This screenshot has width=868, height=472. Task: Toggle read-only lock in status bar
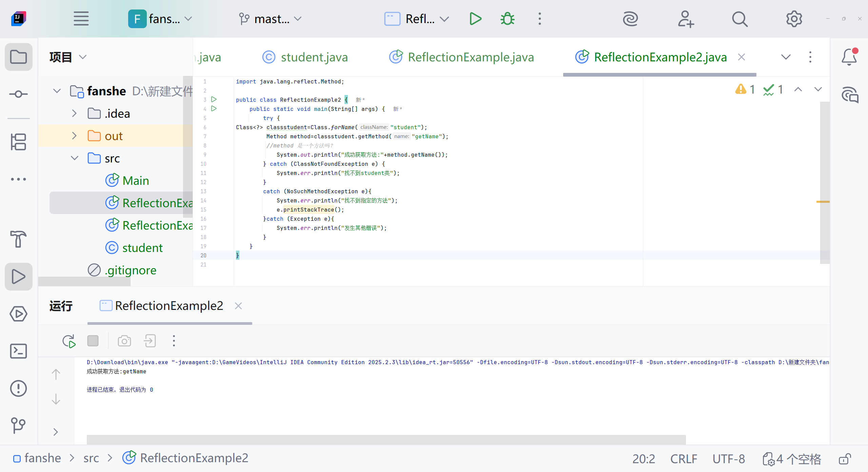pos(845,459)
